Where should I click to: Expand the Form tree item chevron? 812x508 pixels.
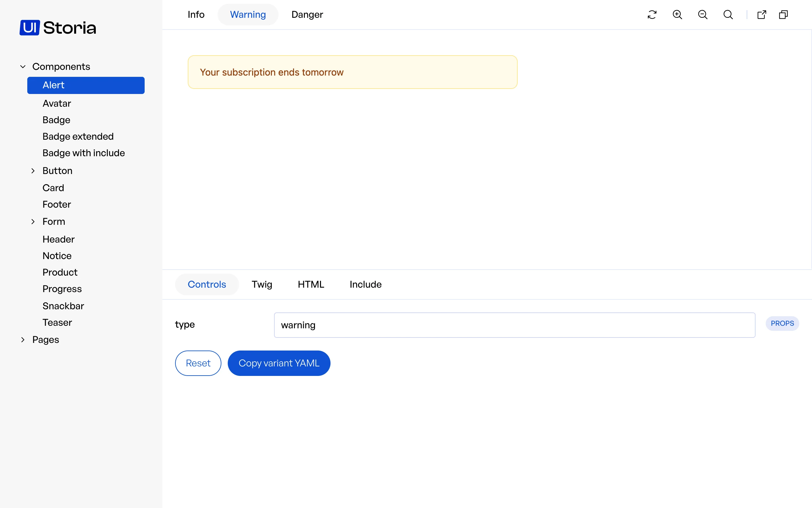click(x=33, y=221)
